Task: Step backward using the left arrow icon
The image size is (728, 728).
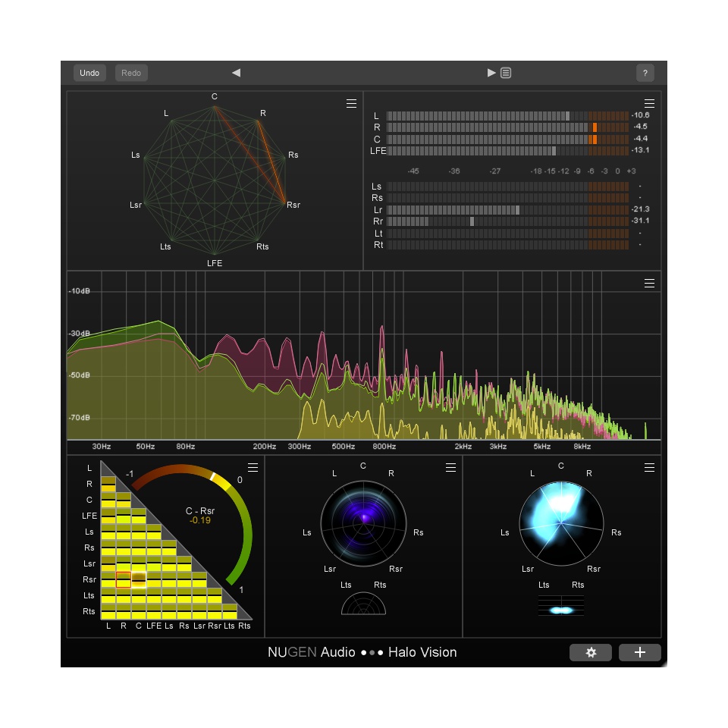Action: [237, 72]
